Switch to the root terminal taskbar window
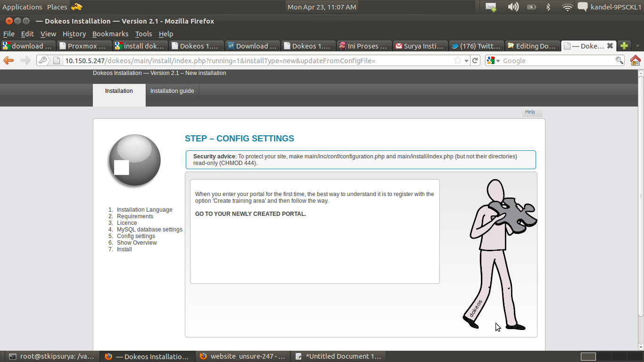644x362 pixels. 52,356
